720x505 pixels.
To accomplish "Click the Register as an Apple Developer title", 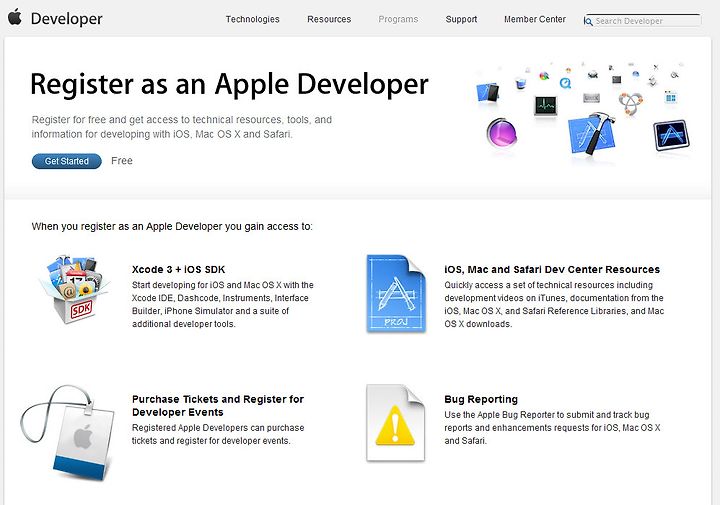I will point(229,84).
